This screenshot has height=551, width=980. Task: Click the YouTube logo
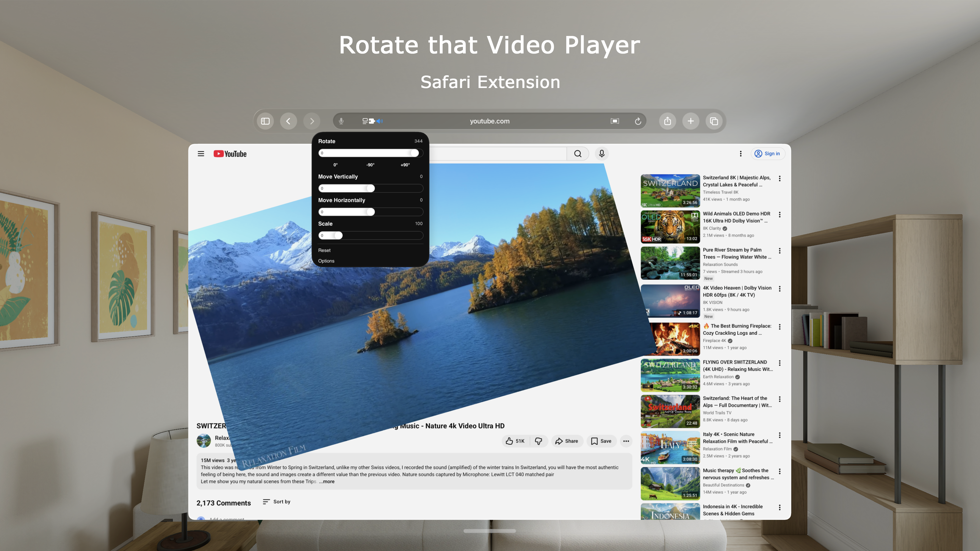(230, 154)
